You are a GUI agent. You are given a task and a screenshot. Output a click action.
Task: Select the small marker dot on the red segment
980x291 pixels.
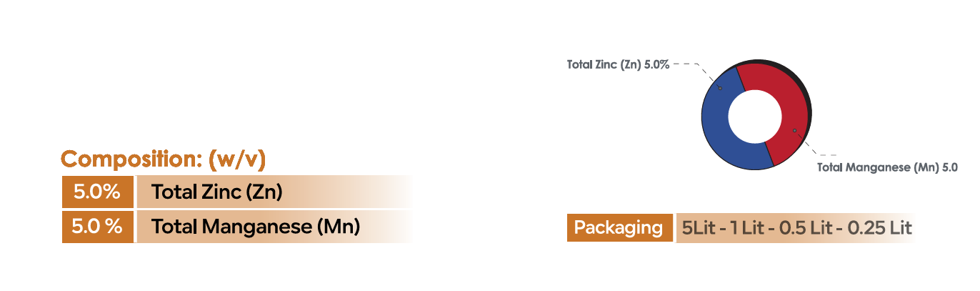click(794, 130)
